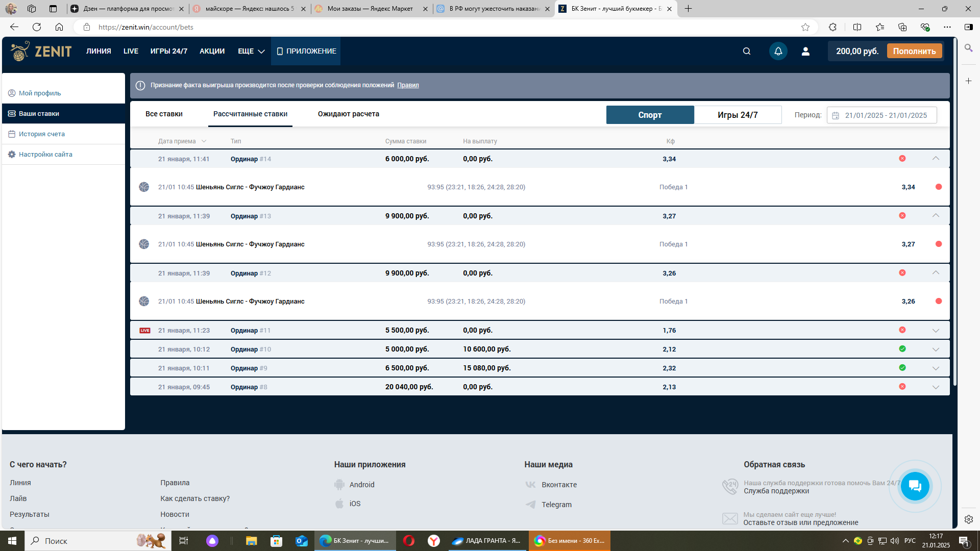The image size is (980, 551).
Task: Switch to Спорт bets view
Action: [650, 115]
